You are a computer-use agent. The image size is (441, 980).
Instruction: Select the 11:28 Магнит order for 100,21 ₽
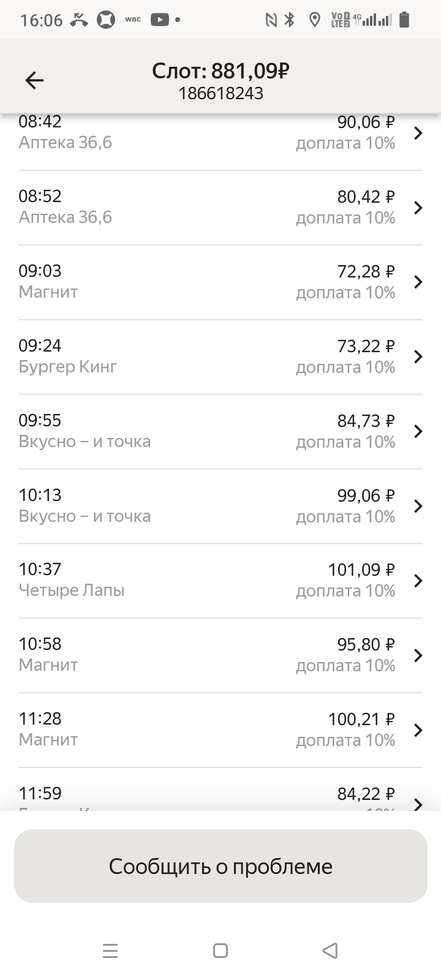click(221, 730)
